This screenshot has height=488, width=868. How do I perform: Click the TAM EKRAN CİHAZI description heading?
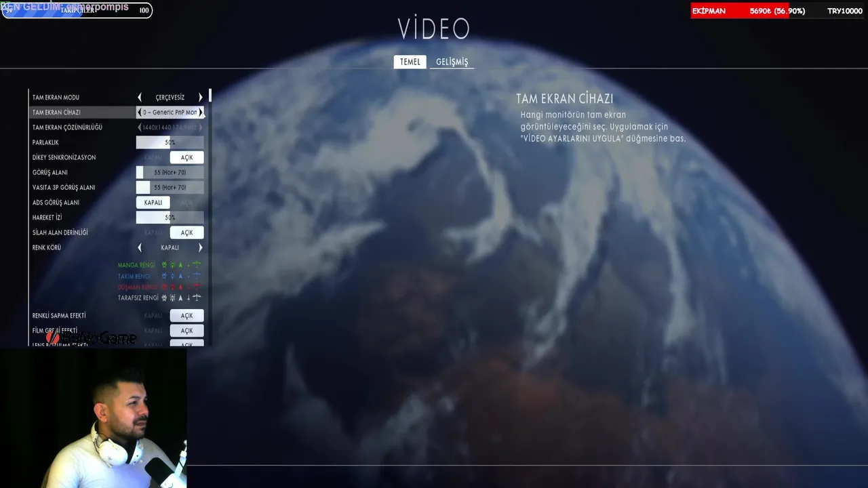point(564,99)
